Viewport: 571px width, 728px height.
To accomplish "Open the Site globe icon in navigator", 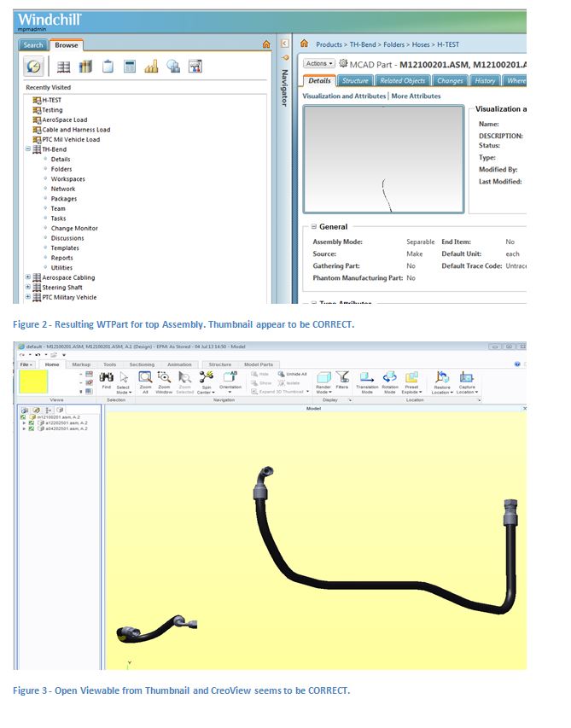I will (173, 67).
